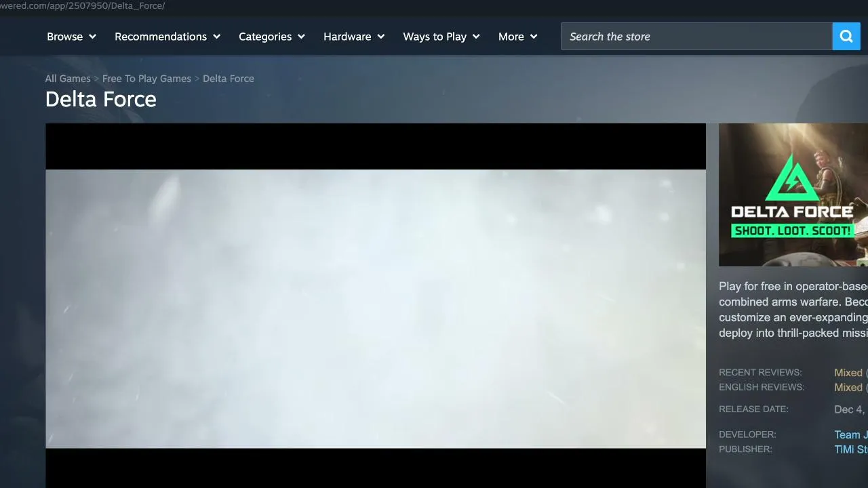Image resolution: width=868 pixels, height=488 pixels.
Task: Click the 'Play for free' game description
Action: 793,310
